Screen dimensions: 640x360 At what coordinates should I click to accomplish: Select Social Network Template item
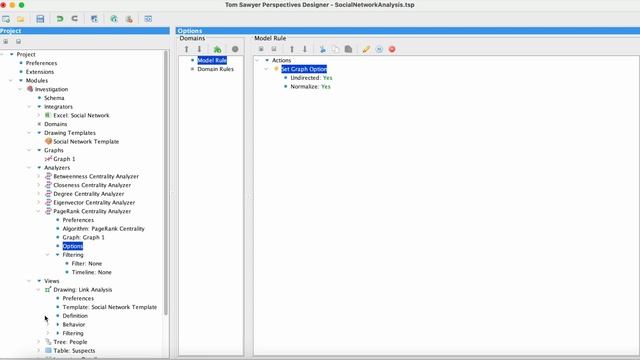point(86,142)
